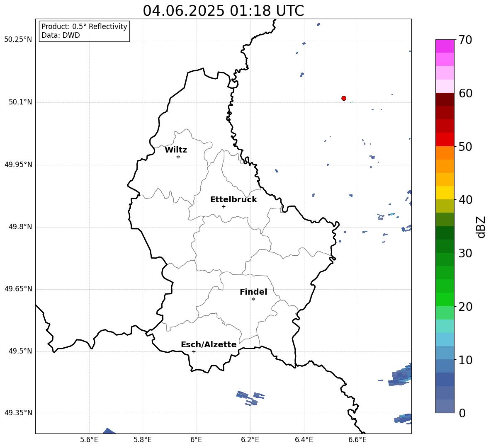
Task: Click the cyan colorbar segment near 15
Action: pos(445,326)
